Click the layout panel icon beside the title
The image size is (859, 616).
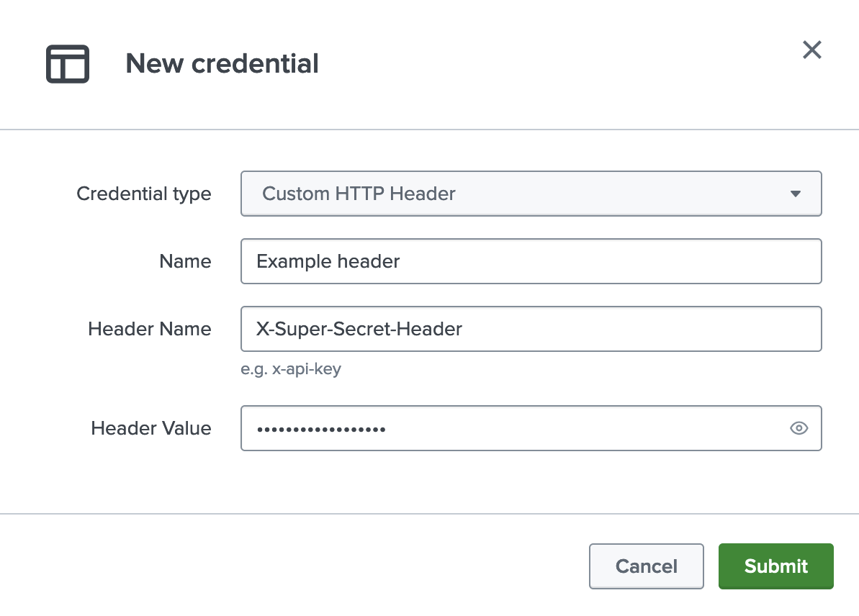(x=68, y=64)
